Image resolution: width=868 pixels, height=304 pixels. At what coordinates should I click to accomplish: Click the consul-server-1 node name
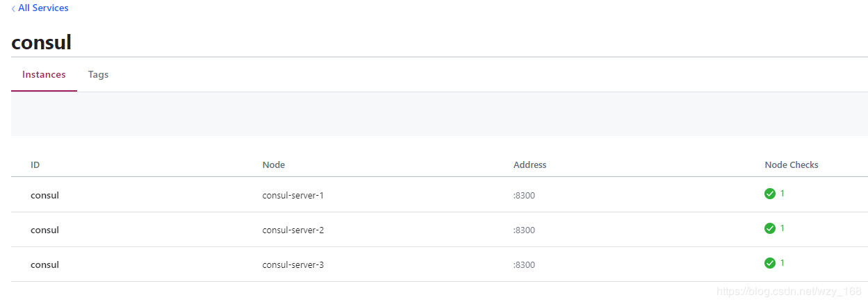[293, 195]
